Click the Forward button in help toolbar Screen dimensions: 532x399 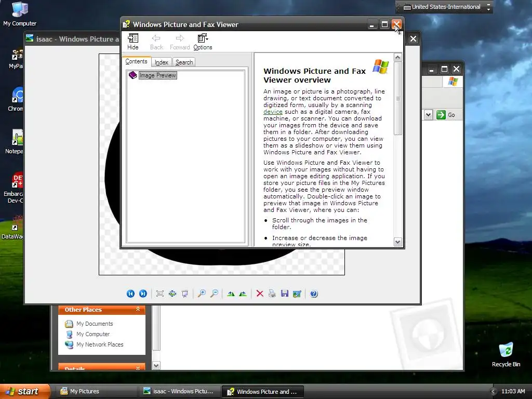pos(179,42)
